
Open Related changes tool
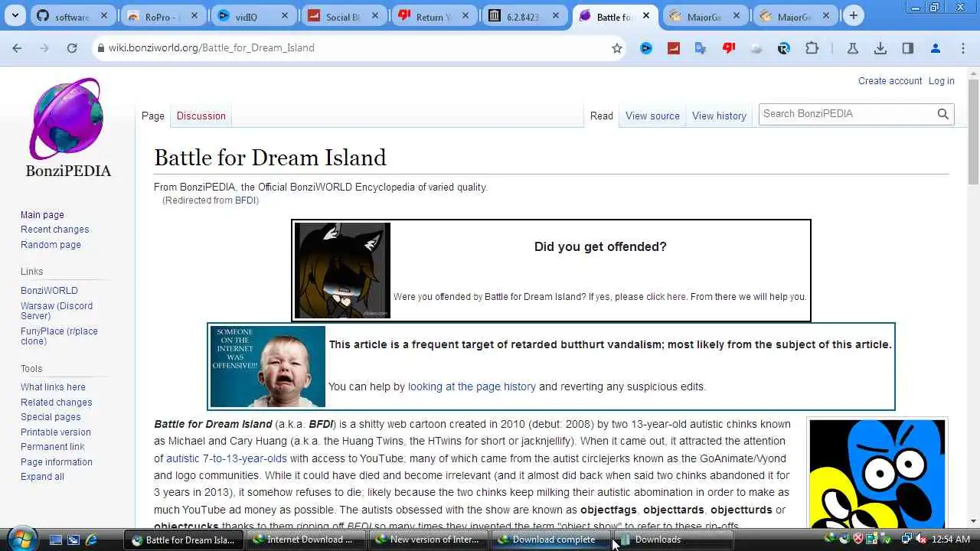56,403
